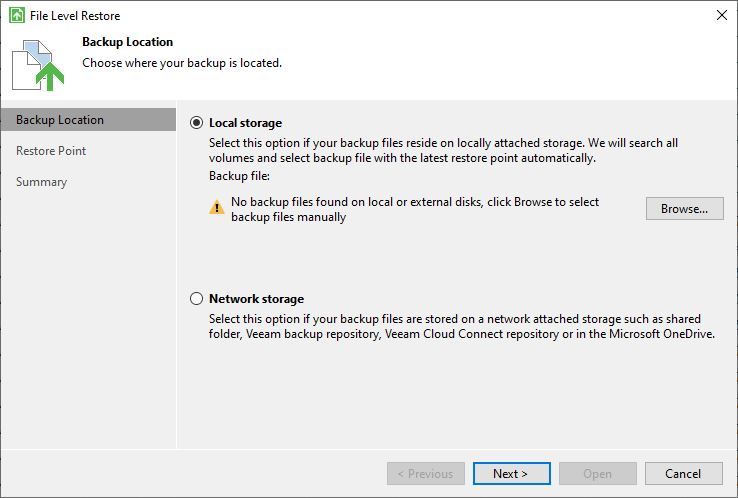Click the yellow warning triangle icon

click(x=217, y=207)
